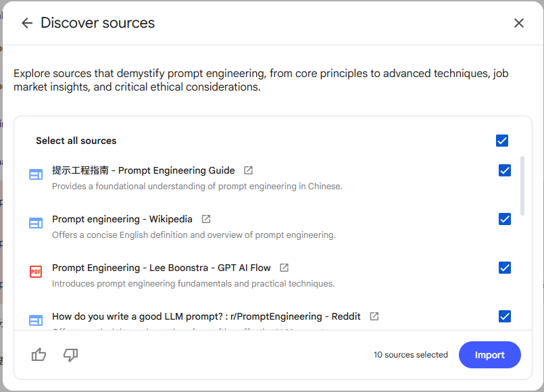Click the sources list vertical scrollbar
The width and height of the screenshot is (544, 392).
click(522, 184)
